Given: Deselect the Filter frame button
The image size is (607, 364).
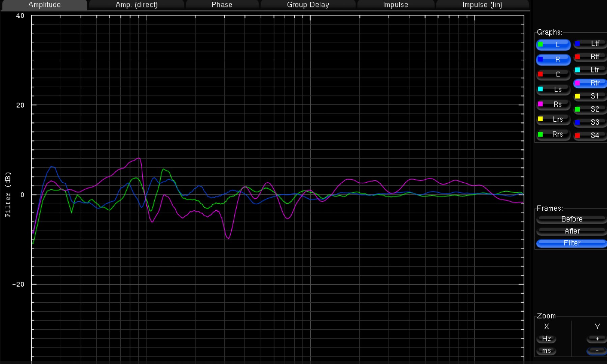Looking at the screenshot, I should 572,243.
